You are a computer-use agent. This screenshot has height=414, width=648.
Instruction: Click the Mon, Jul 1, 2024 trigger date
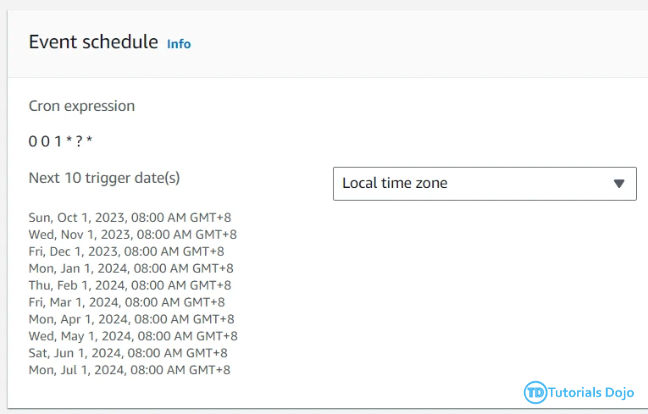pos(129,370)
